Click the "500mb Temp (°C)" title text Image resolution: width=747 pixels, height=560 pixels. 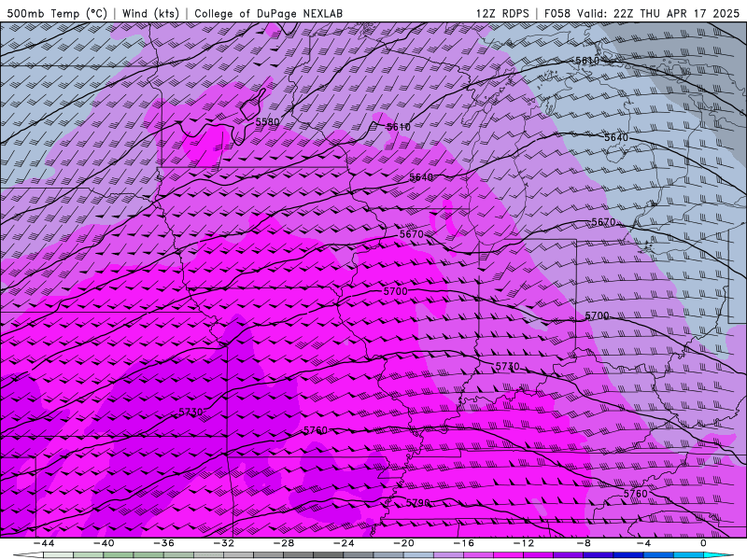[x=57, y=13]
